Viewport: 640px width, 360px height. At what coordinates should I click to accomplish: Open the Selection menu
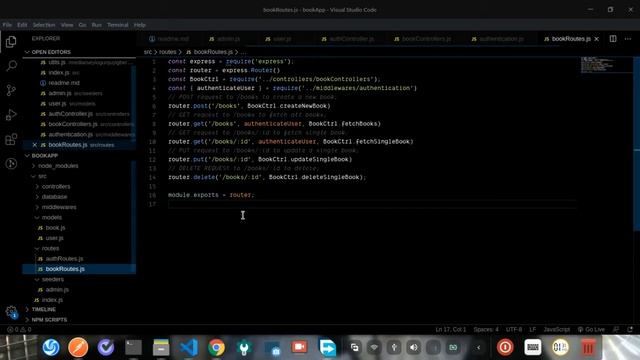click(44, 25)
